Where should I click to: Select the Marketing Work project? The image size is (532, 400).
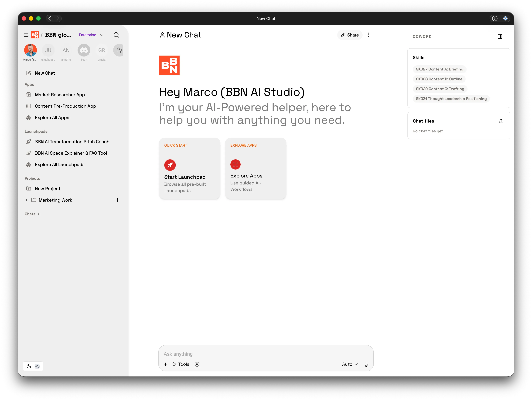[x=55, y=200]
